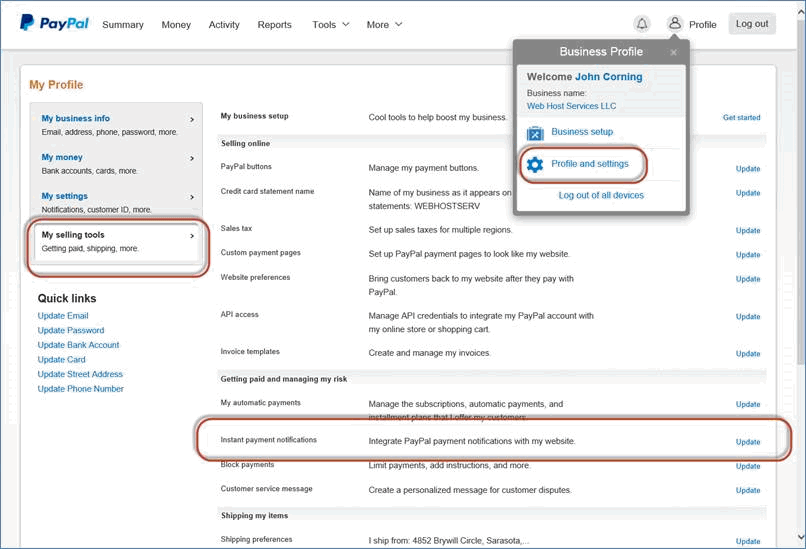Click Update Street Address quick link
This screenshot has height=549, width=806.
point(80,374)
